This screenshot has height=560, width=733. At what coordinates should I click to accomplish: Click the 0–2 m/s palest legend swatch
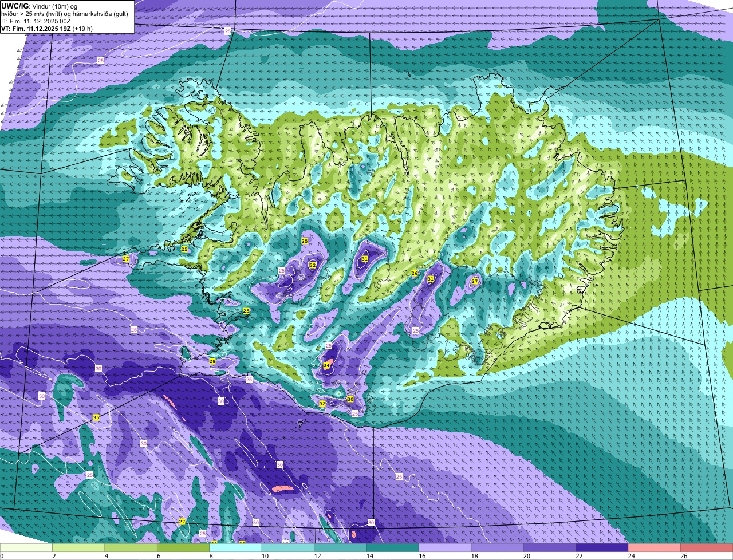[26, 548]
